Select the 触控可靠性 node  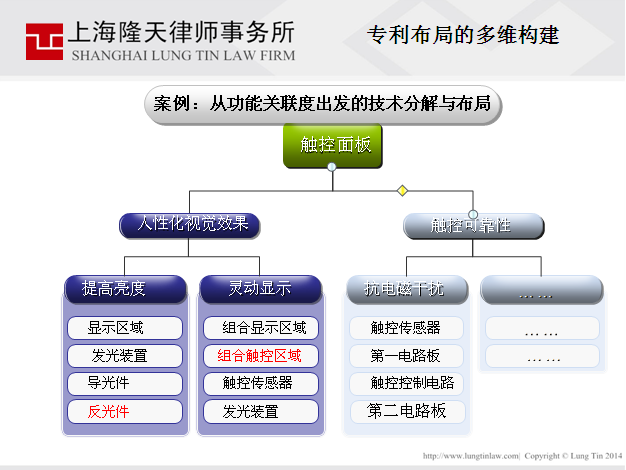point(473,226)
